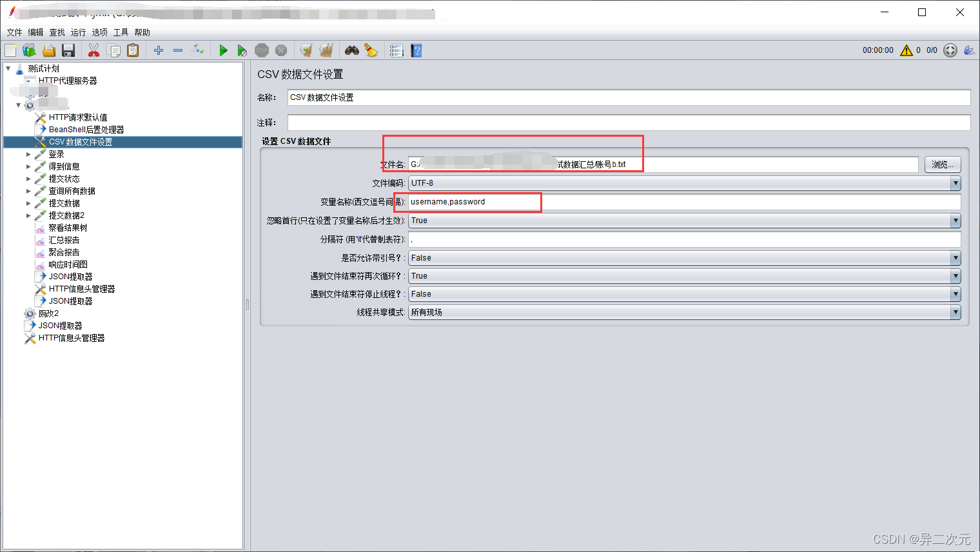Click the running threads circle icon
The width and height of the screenshot is (980, 552).
coord(950,50)
